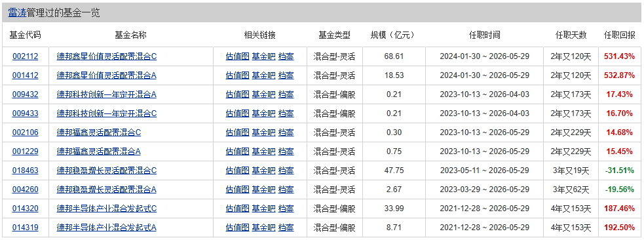Viewport: 644px width, 240px height.
Task: Click the 规模（亿元） column header
Action: click(394, 35)
